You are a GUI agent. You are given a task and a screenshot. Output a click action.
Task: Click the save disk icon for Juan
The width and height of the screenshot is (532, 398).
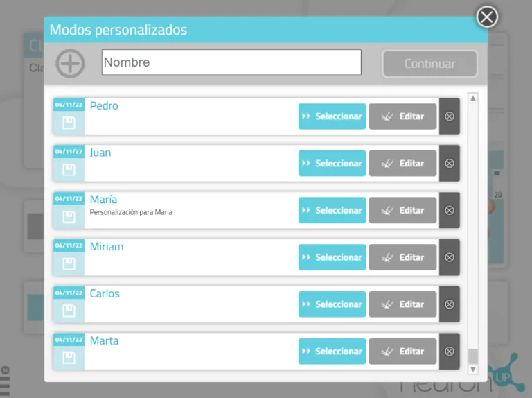pos(69,170)
